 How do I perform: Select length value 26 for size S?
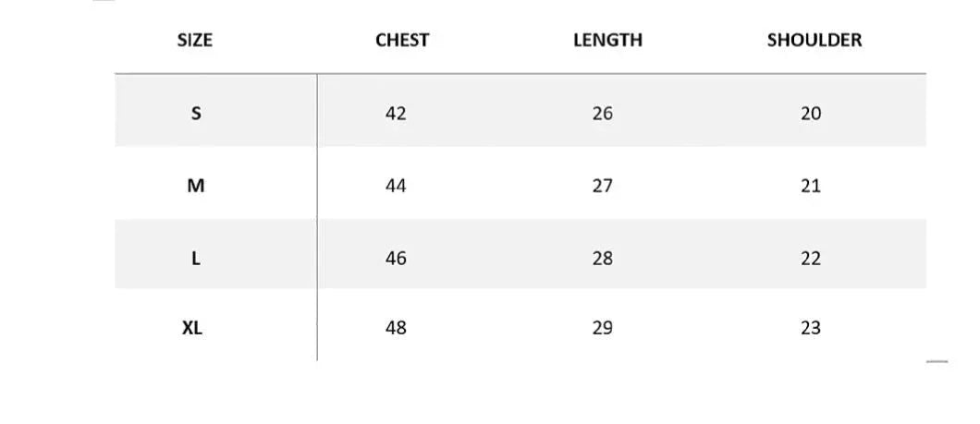point(603,114)
